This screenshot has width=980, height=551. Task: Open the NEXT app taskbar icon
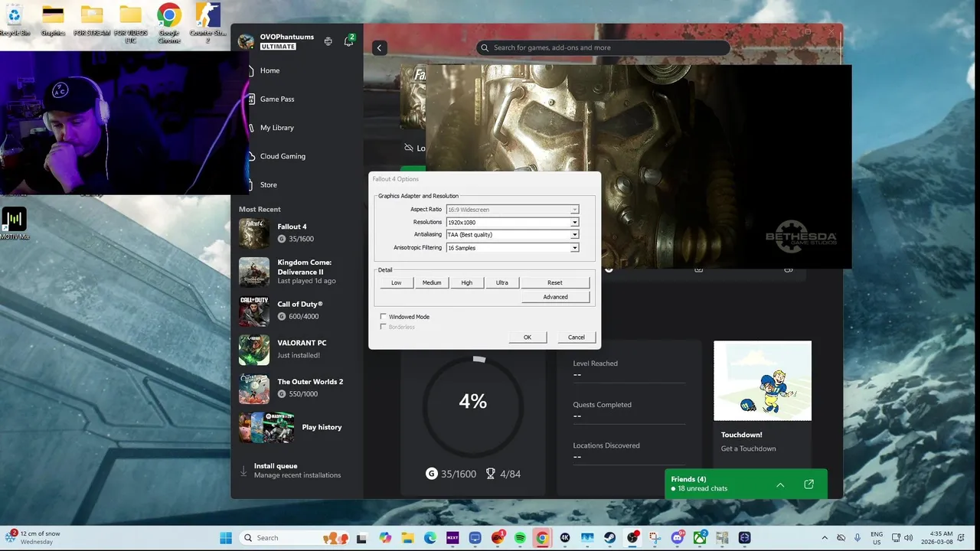pyautogui.click(x=452, y=538)
